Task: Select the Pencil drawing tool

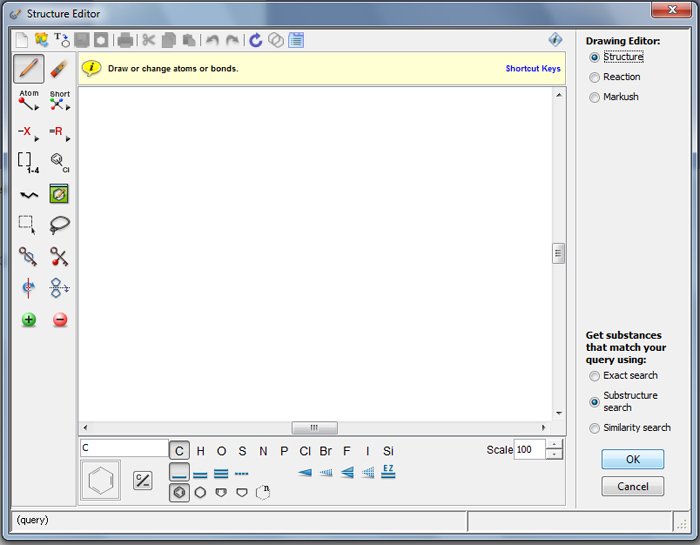Action: click(x=29, y=69)
